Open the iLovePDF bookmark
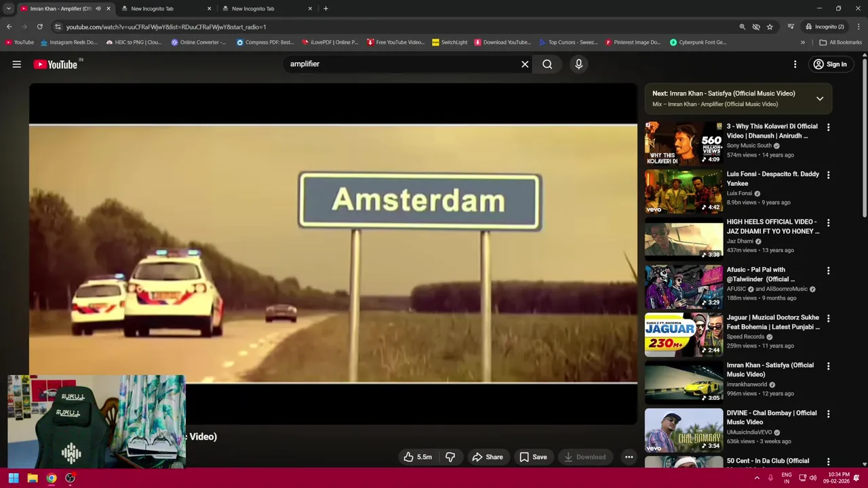Viewport: 868px width, 488px height. click(330, 42)
